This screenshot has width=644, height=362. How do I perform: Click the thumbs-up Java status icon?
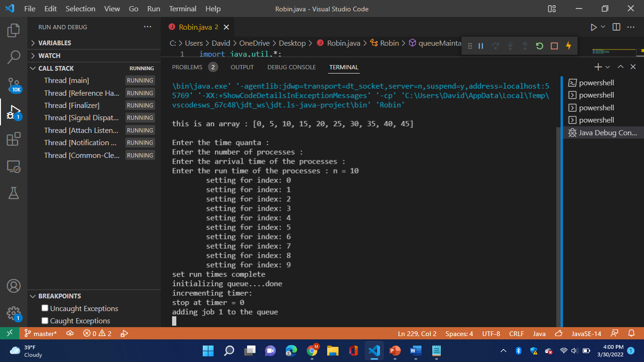[x=559, y=333]
